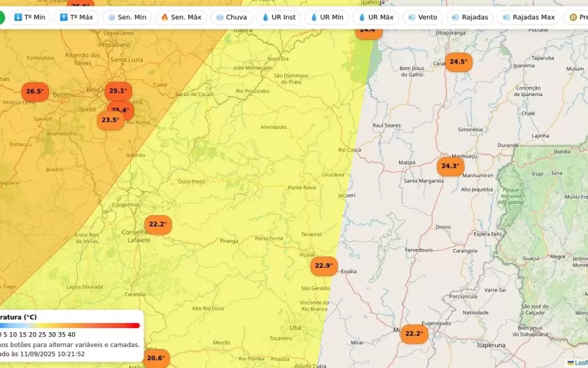
Task: Show the Sen. Máx thermal sensation layer
Action: pos(181,17)
